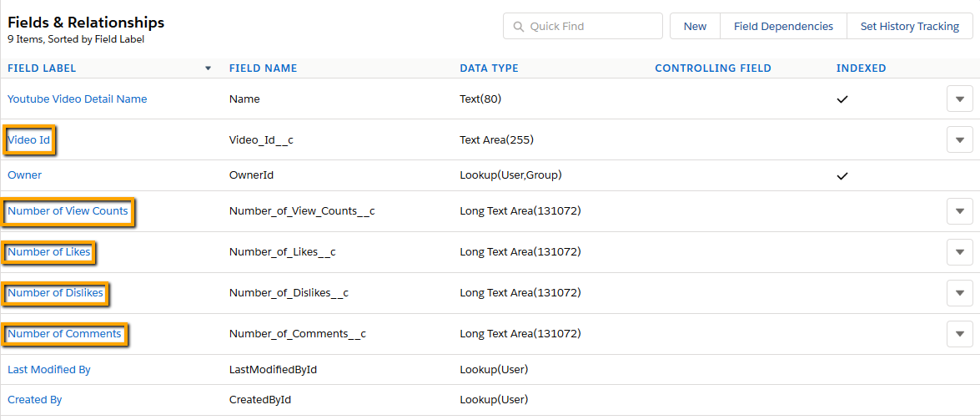Click the Quick Find search box
Screen dimensions: 980x420
coord(582,26)
